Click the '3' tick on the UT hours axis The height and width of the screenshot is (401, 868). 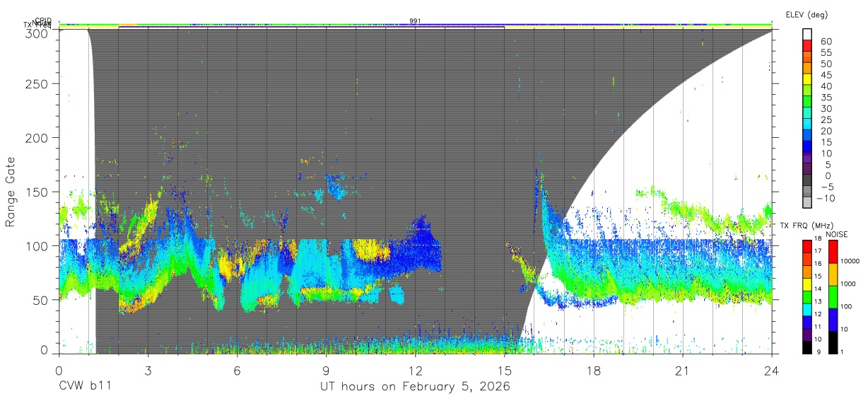point(148,370)
